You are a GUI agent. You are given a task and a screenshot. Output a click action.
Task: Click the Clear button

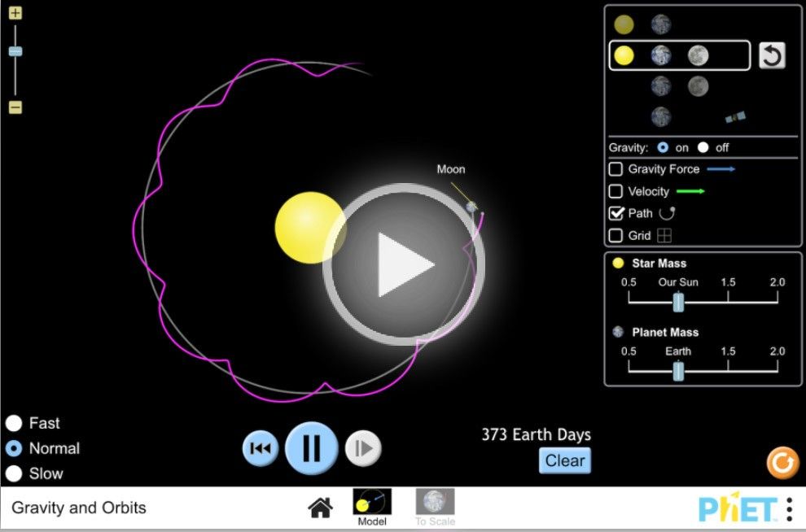(x=565, y=460)
